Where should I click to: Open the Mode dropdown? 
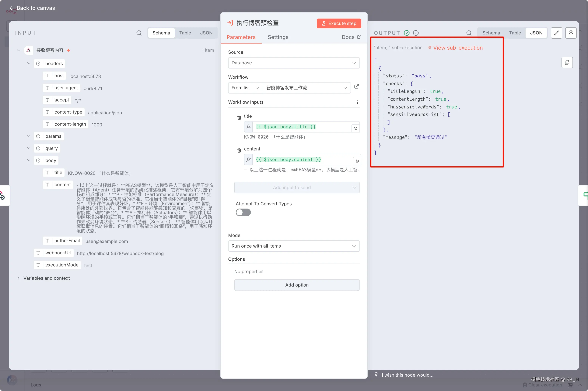[x=294, y=246]
